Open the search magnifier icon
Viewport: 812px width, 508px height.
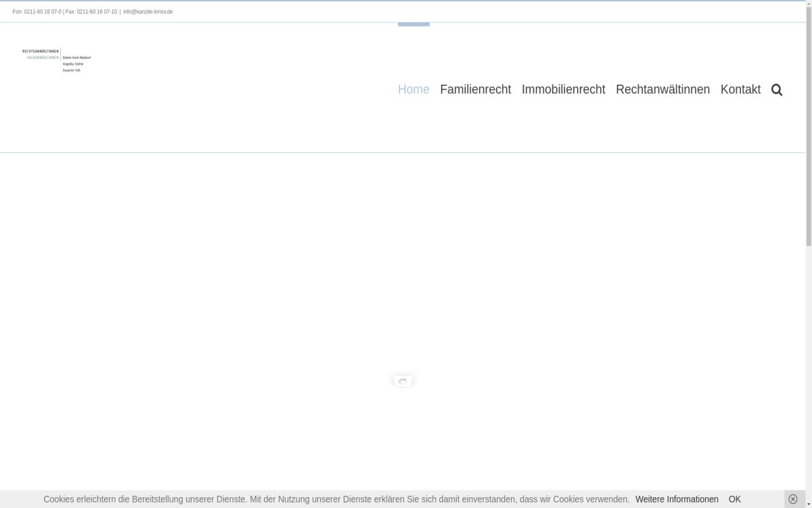click(776, 89)
